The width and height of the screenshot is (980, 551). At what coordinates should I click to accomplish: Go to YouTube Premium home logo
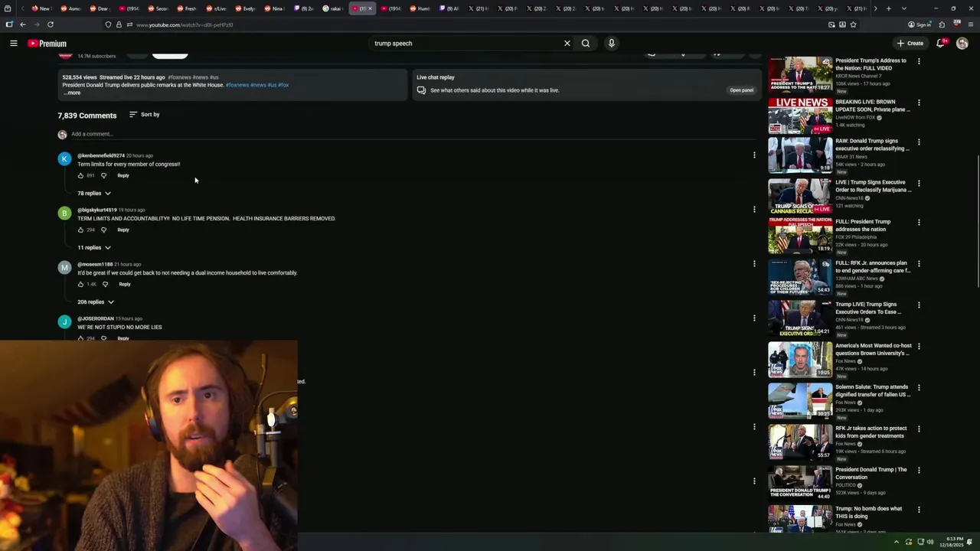coord(47,44)
